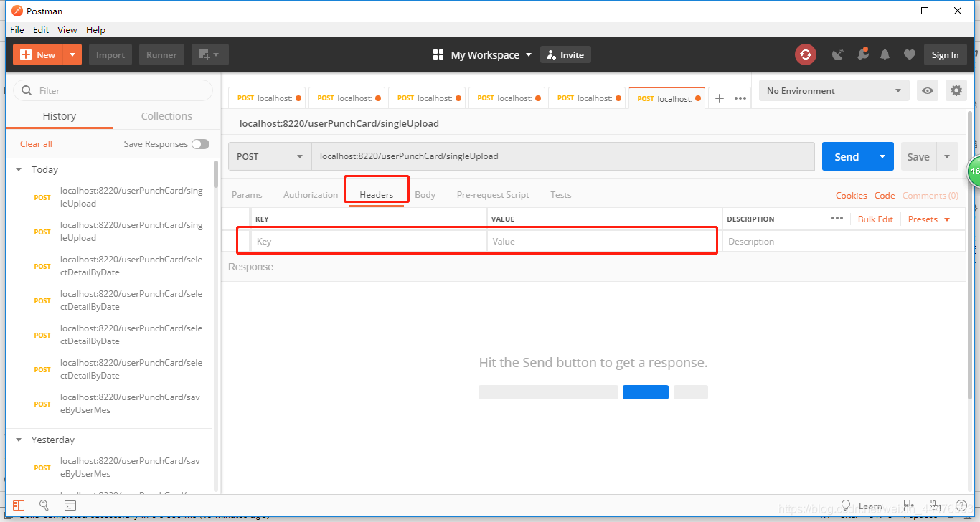Click the header Value input cell
The width and height of the screenshot is (980, 522).
tap(604, 241)
